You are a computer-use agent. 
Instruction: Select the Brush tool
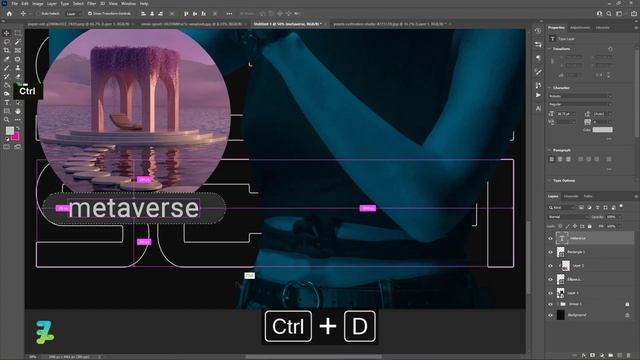7,68
